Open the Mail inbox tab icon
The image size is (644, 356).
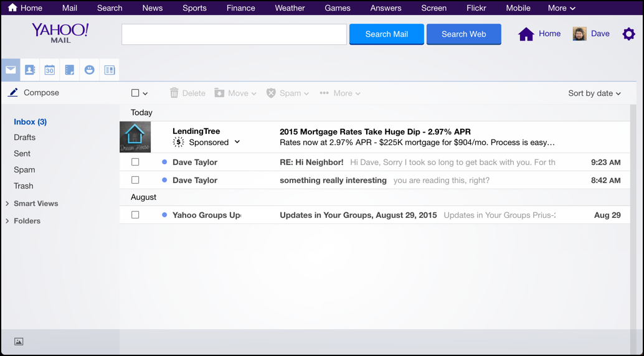point(11,70)
